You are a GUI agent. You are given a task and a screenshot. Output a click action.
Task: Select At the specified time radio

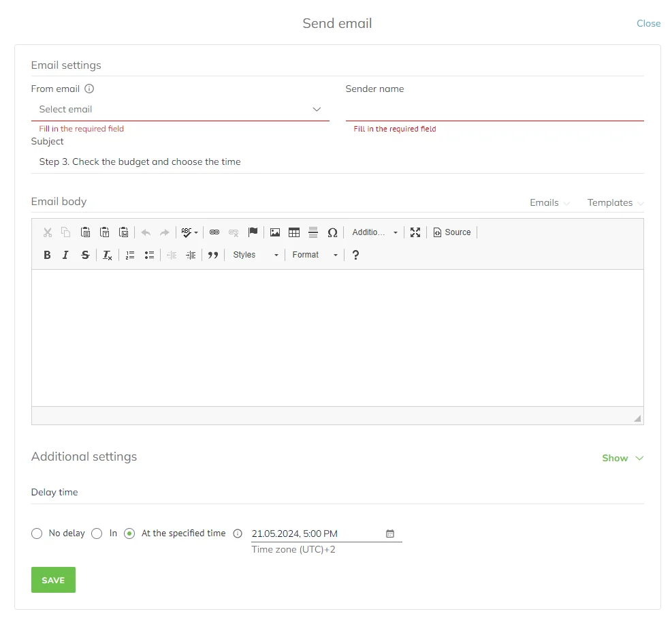[129, 534]
